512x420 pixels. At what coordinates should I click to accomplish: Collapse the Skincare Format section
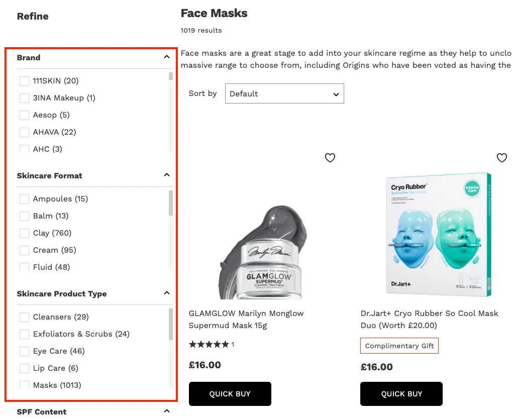166,175
